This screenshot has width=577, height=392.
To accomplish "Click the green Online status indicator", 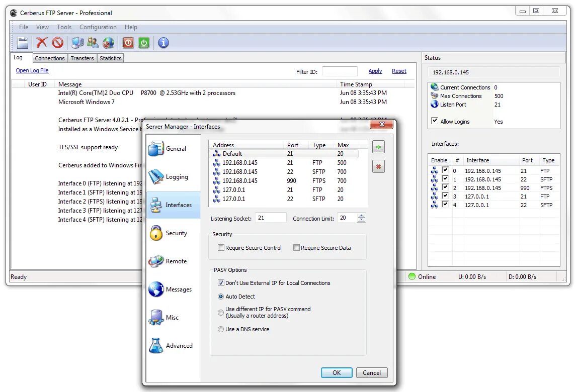I will (412, 276).
